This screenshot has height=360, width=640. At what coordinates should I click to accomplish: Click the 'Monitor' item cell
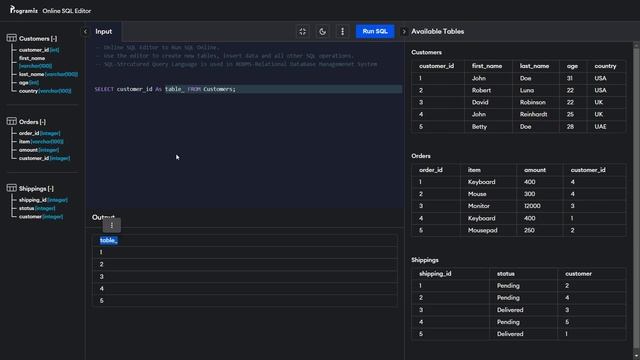click(479, 206)
